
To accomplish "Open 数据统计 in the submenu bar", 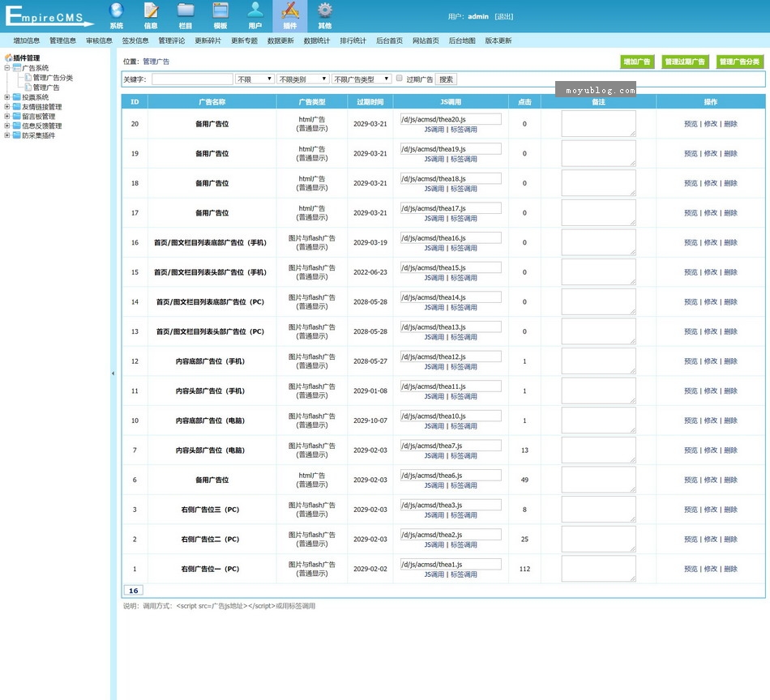I will point(317,41).
